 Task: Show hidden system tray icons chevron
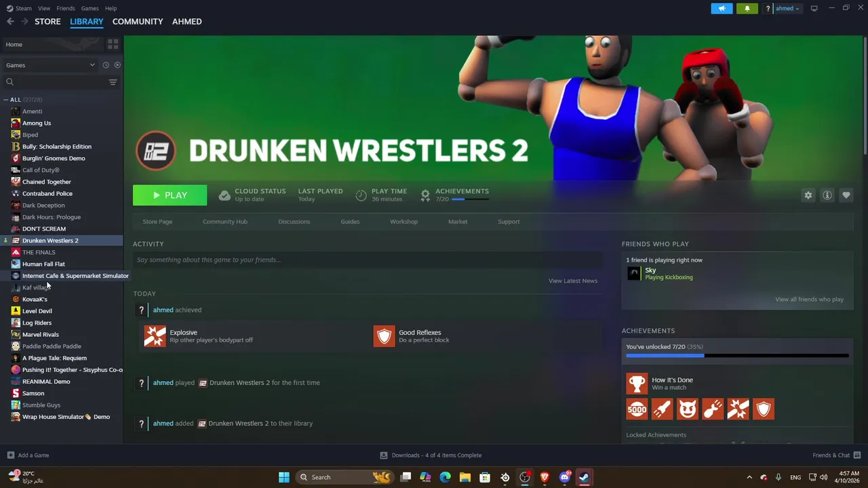point(749,477)
